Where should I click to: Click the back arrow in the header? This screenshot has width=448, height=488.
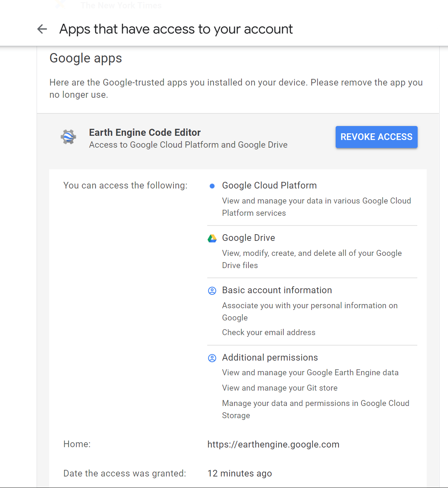point(42,29)
